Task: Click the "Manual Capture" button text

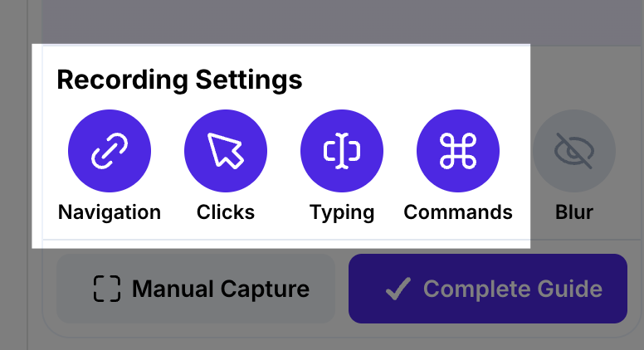Action: click(221, 289)
